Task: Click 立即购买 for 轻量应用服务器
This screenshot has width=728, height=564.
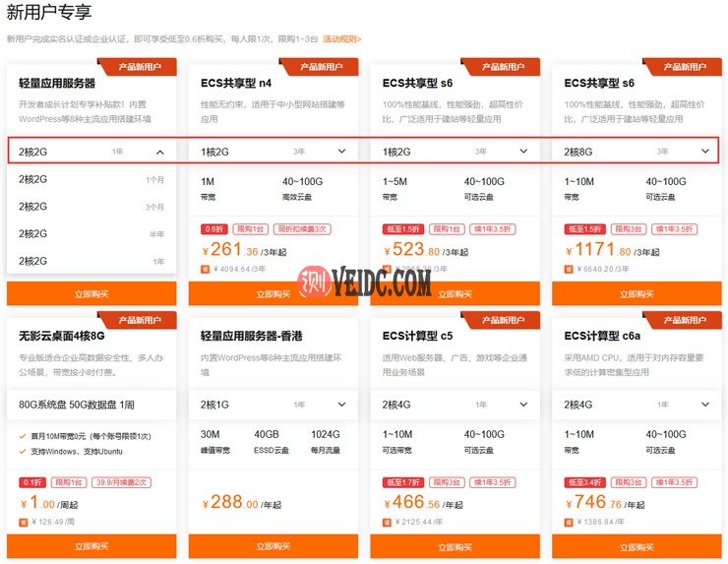Action: pyautogui.click(x=91, y=293)
